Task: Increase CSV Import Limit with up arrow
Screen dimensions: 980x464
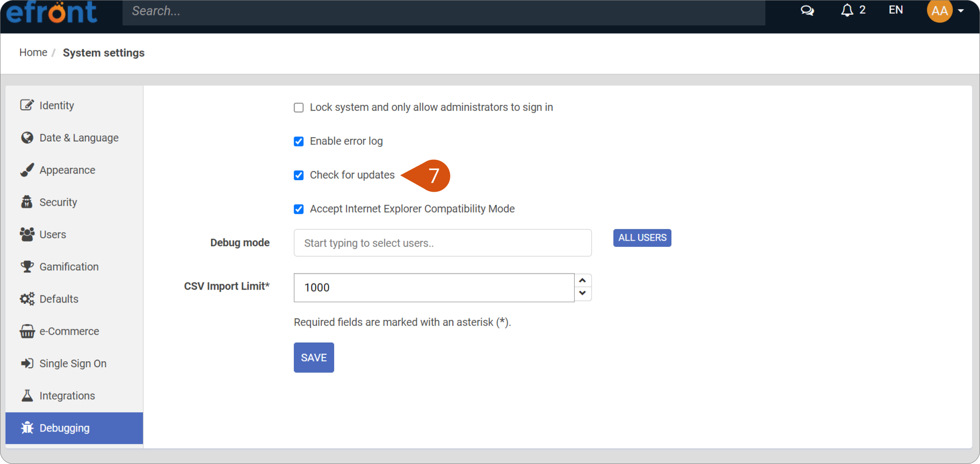Action: 583,280
